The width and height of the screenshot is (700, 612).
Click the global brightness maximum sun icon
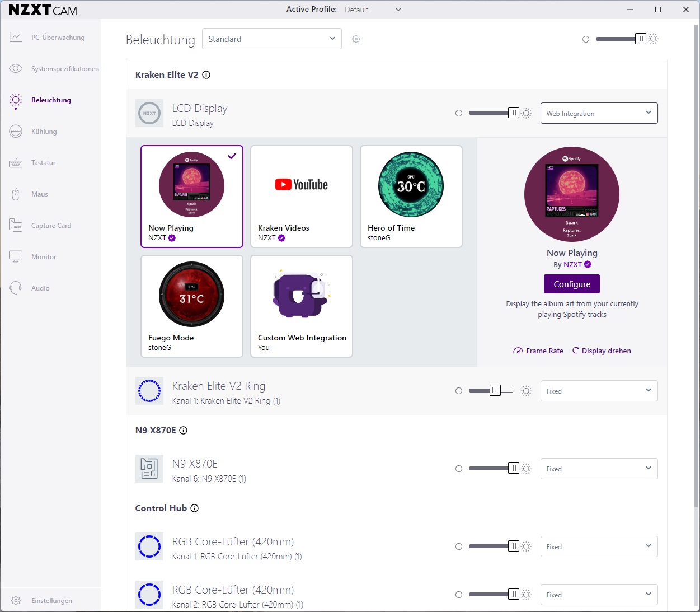(x=653, y=39)
